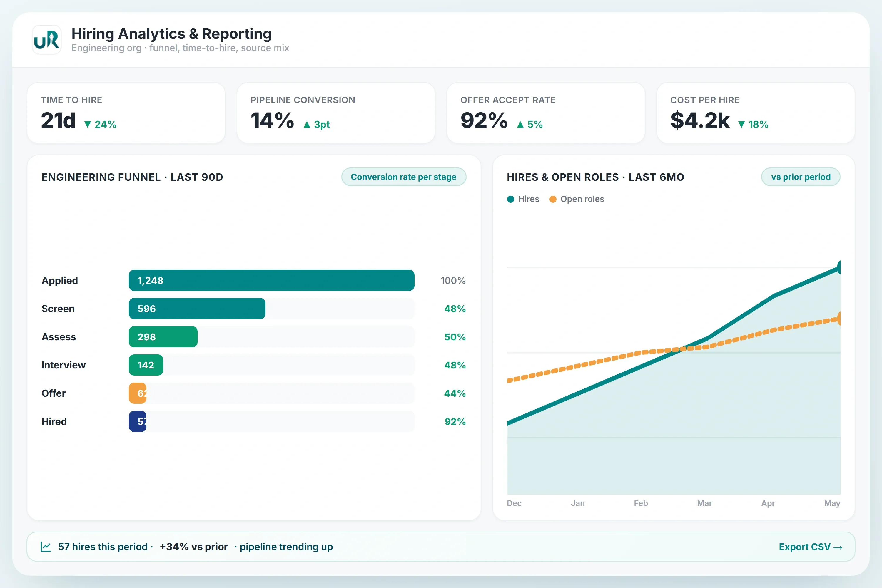Click the 57 hires this period text
Image resolution: width=882 pixels, height=588 pixels.
103,547
